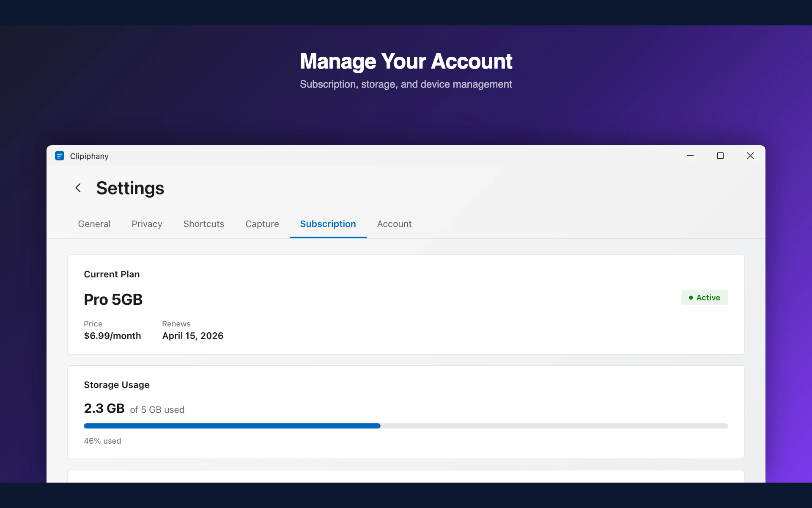Click the Manage Your Account headline
812x508 pixels.
pos(406,61)
